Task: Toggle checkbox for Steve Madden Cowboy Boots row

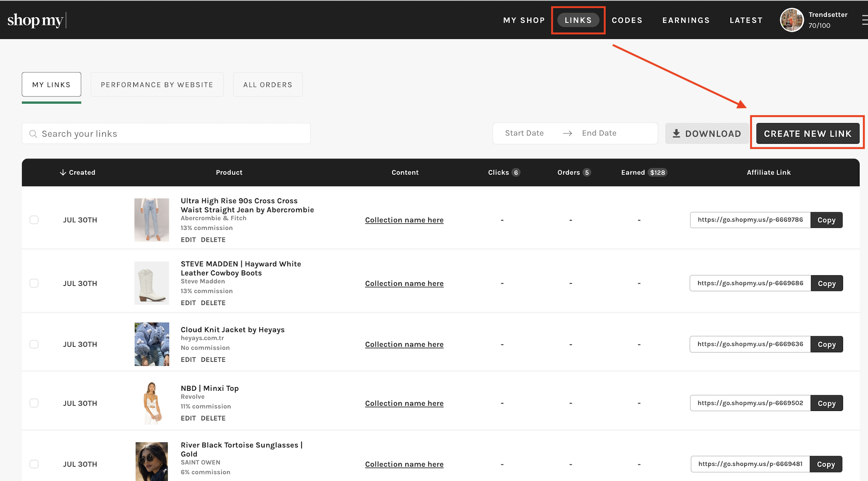Action: tap(33, 282)
